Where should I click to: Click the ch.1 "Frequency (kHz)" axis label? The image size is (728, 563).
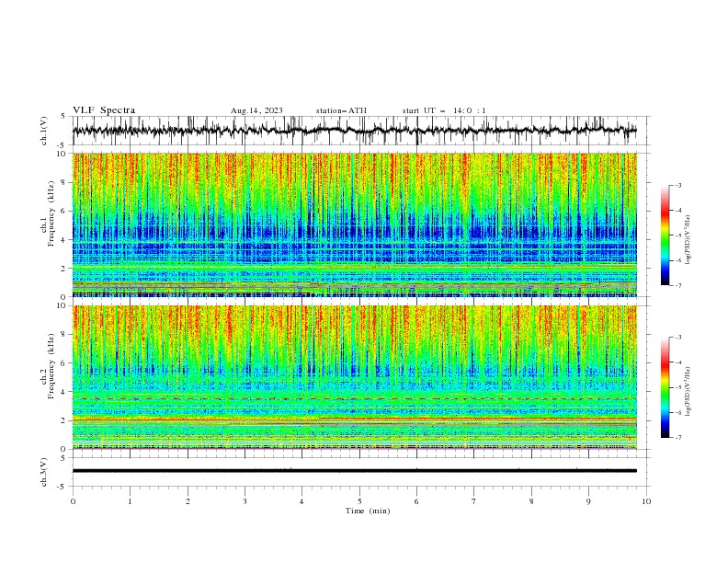51,214
